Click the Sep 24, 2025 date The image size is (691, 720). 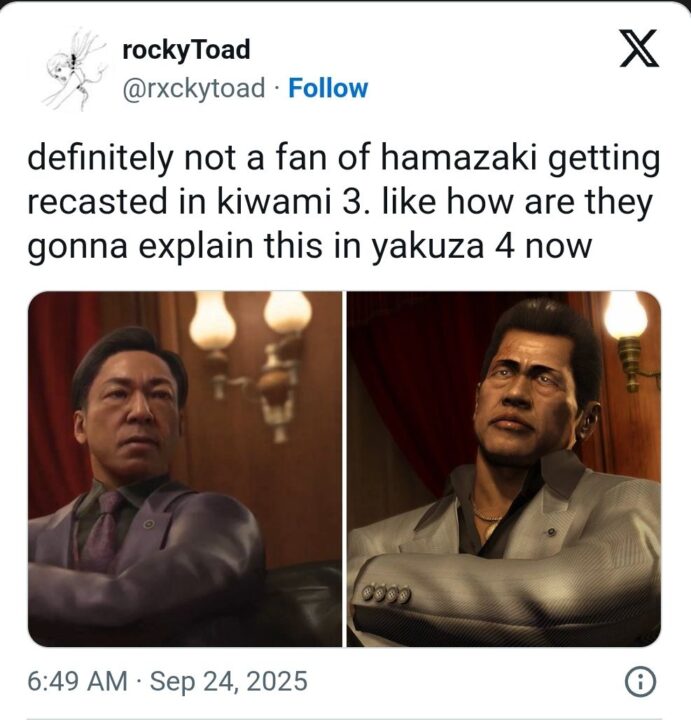[228, 681]
